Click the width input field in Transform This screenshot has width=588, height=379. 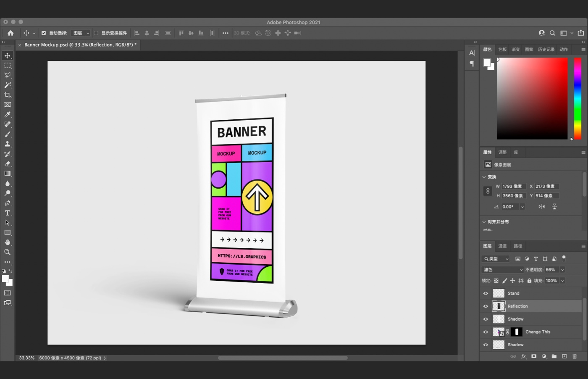513,186
